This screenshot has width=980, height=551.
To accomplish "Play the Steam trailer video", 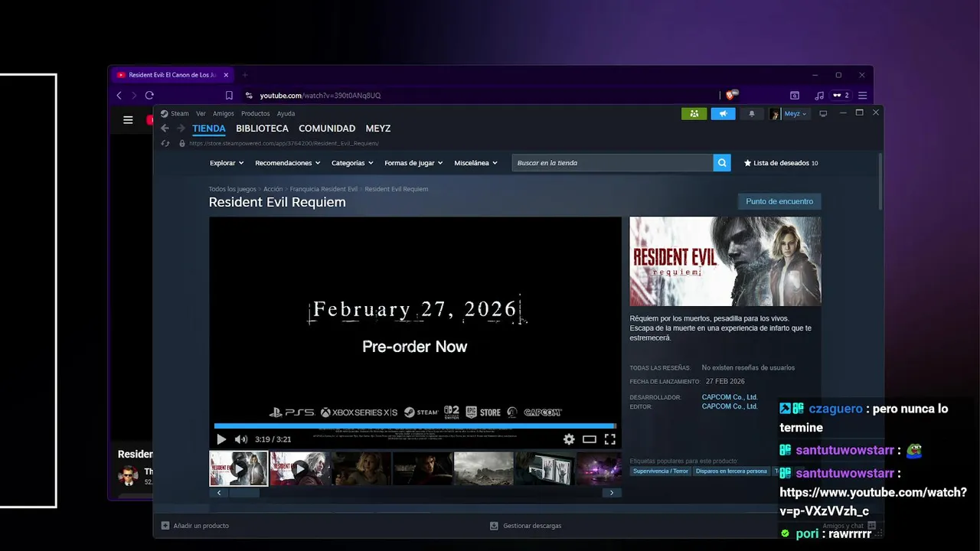I will point(221,439).
